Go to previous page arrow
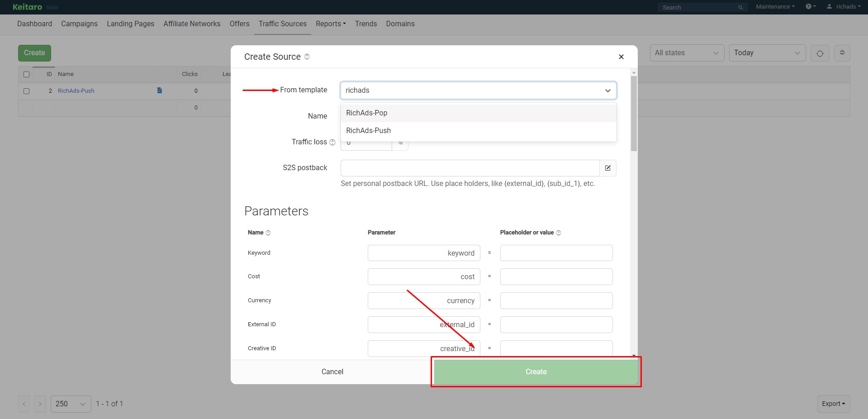The width and height of the screenshot is (868, 419). [x=24, y=404]
